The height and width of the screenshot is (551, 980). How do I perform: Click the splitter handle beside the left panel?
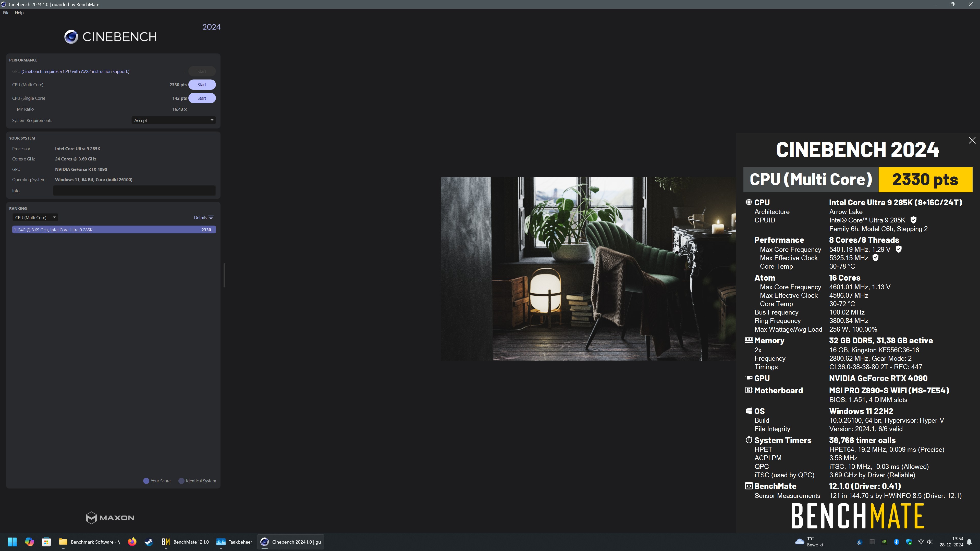click(x=224, y=275)
